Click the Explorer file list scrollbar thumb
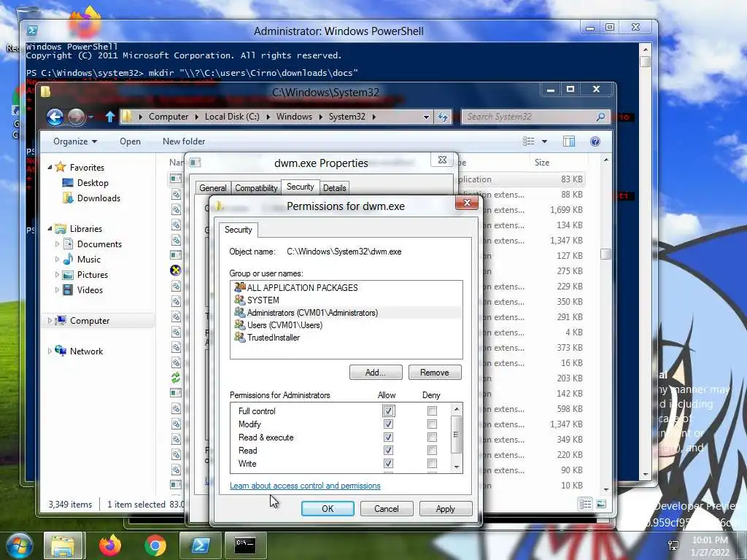Viewport: 747px width, 560px height. [x=605, y=254]
